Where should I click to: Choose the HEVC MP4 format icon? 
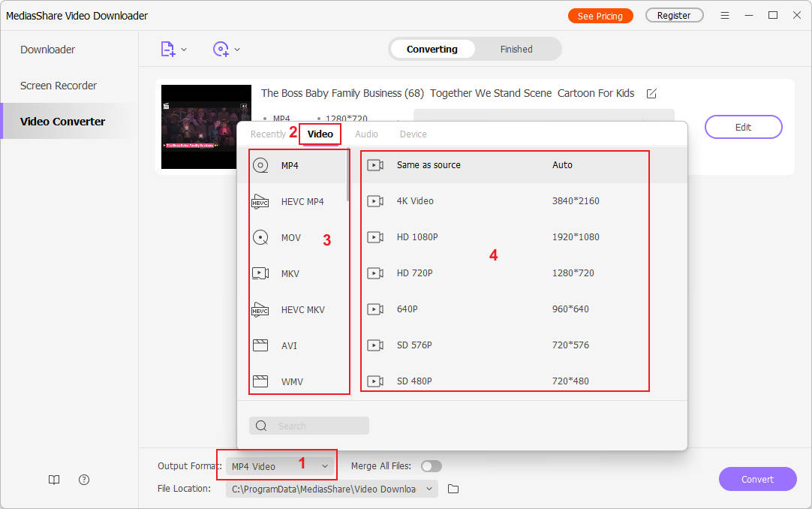(260, 201)
